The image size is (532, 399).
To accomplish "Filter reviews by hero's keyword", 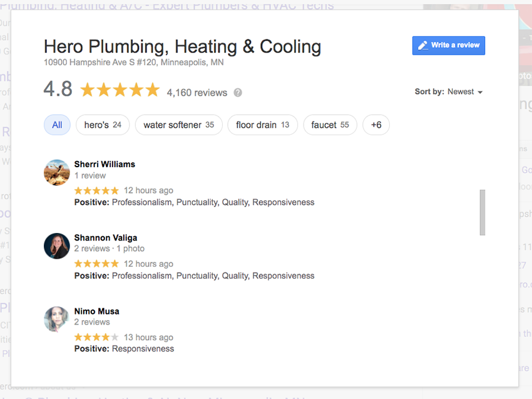I will click(103, 125).
